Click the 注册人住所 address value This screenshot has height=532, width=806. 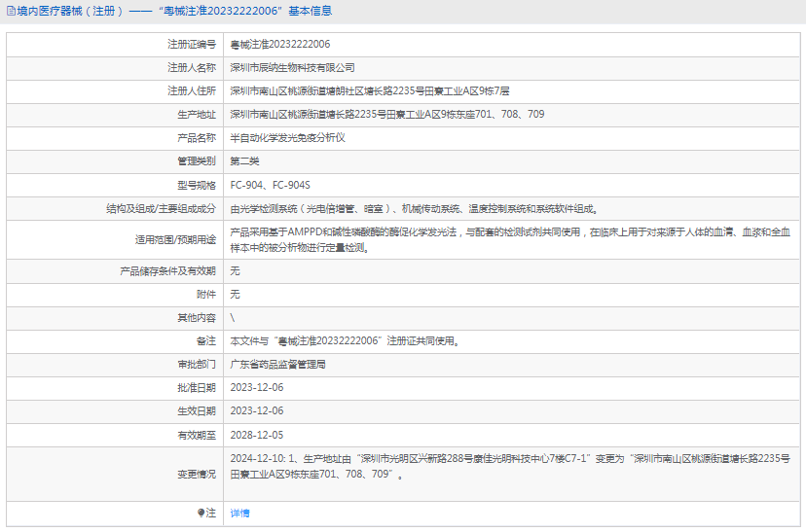[x=370, y=90]
